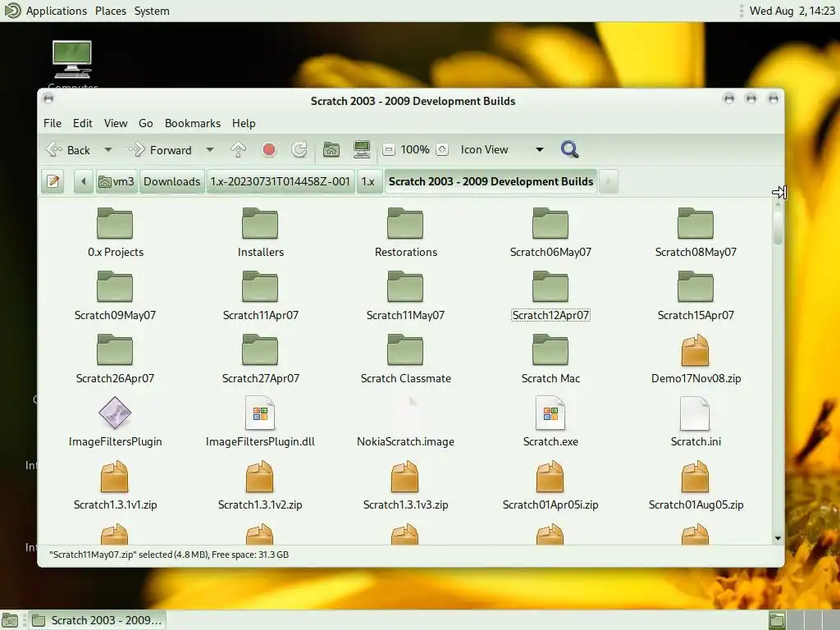Open the Computer icon in toolbar
840x630 pixels.
point(362,150)
